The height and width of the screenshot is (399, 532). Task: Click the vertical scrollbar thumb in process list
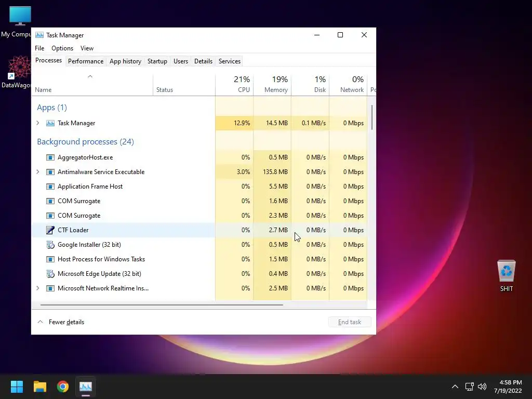click(372, 117)
